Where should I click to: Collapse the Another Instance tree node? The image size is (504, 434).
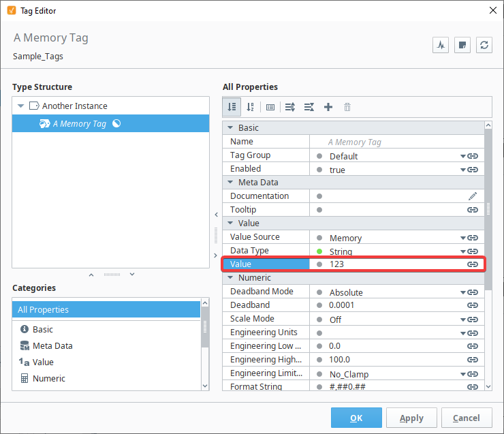click(x=21, y=106)
